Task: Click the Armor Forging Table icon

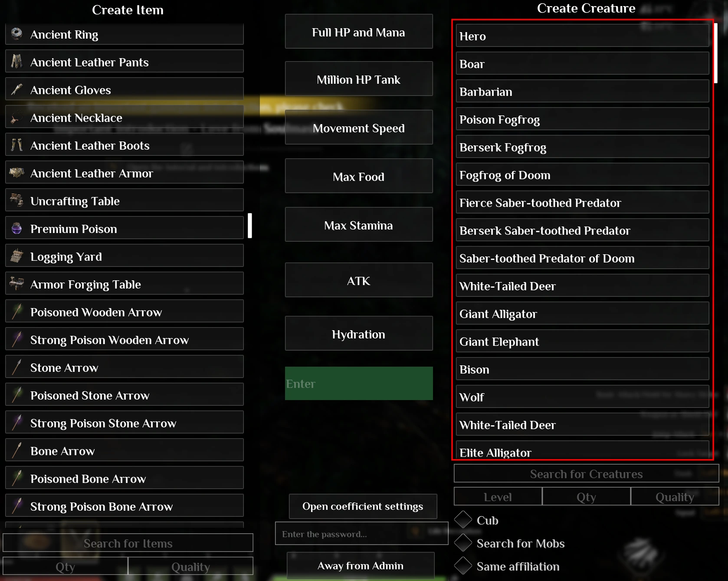Action: [16, 284]
